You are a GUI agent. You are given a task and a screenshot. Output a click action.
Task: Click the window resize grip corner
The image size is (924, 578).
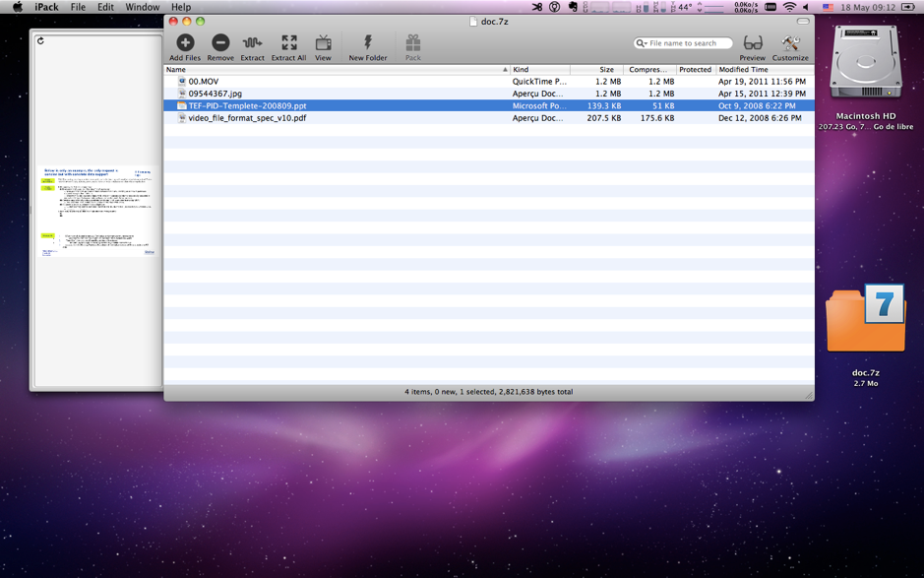809,395
